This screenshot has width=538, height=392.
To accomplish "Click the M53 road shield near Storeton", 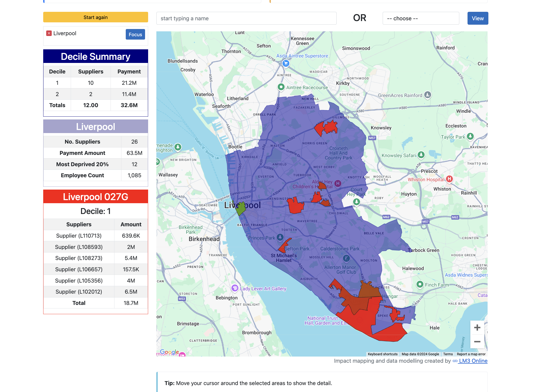I will click(x=182, y=299).
